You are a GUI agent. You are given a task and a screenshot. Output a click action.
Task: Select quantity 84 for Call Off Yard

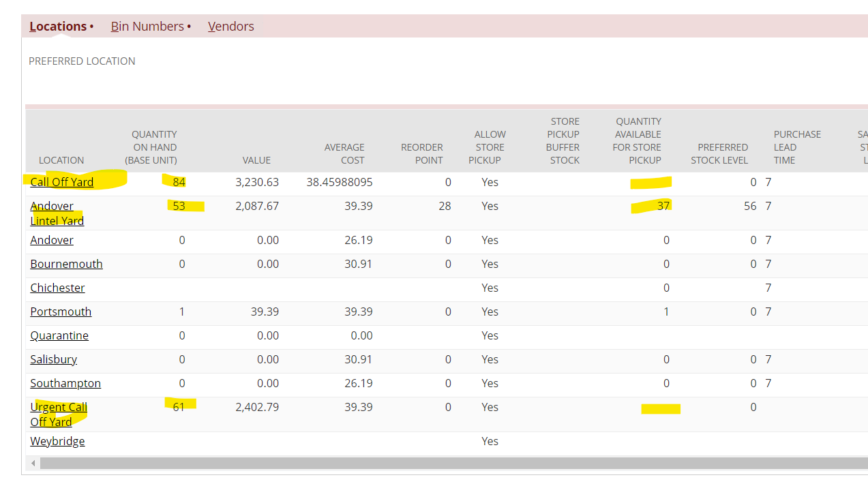pos(179,182)
